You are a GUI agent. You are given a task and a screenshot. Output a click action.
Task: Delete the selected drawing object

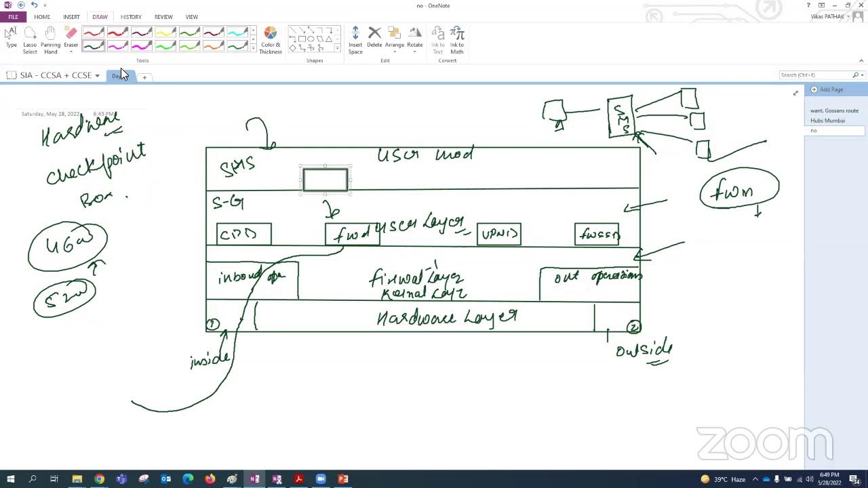374,37
